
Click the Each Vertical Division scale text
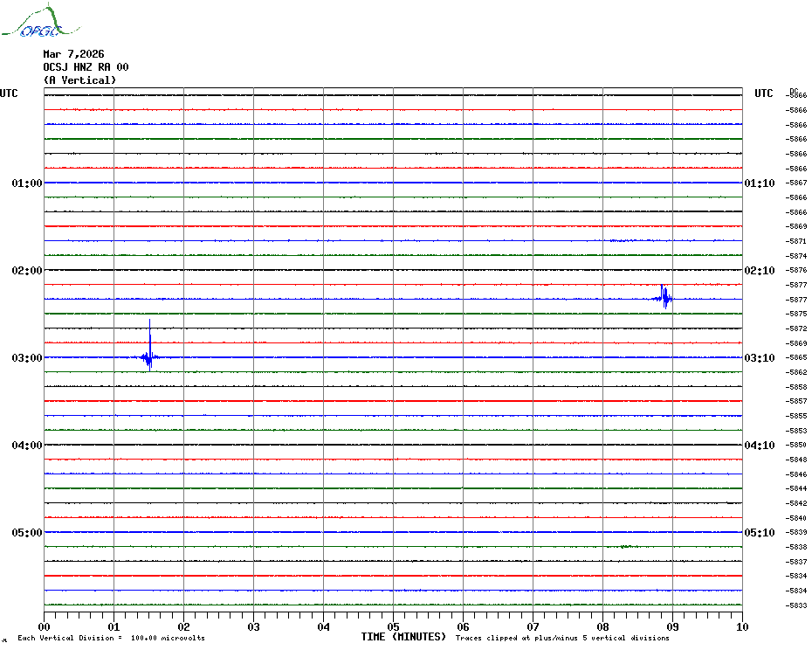coord(111,639)
